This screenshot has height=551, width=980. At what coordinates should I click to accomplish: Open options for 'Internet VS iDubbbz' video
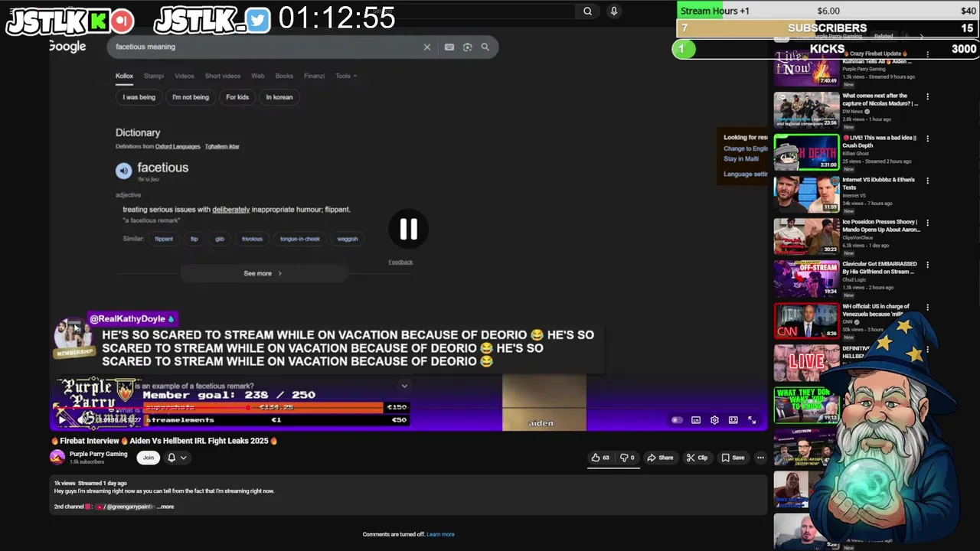(x=927, y=181)
